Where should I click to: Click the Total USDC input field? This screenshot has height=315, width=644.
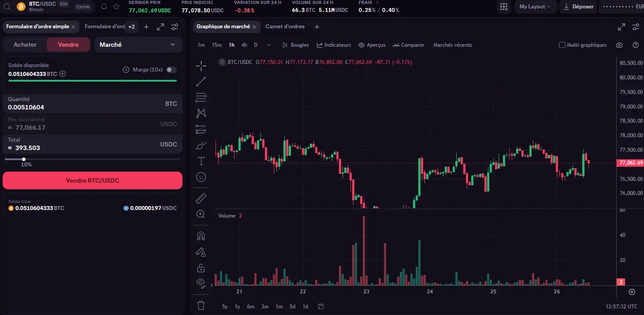[x=93, y=144]
